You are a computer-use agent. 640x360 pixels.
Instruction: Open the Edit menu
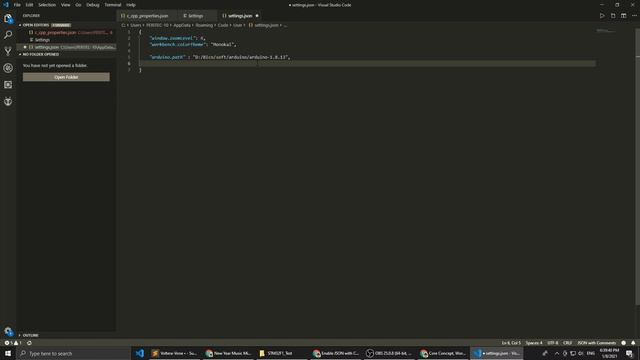29,5
